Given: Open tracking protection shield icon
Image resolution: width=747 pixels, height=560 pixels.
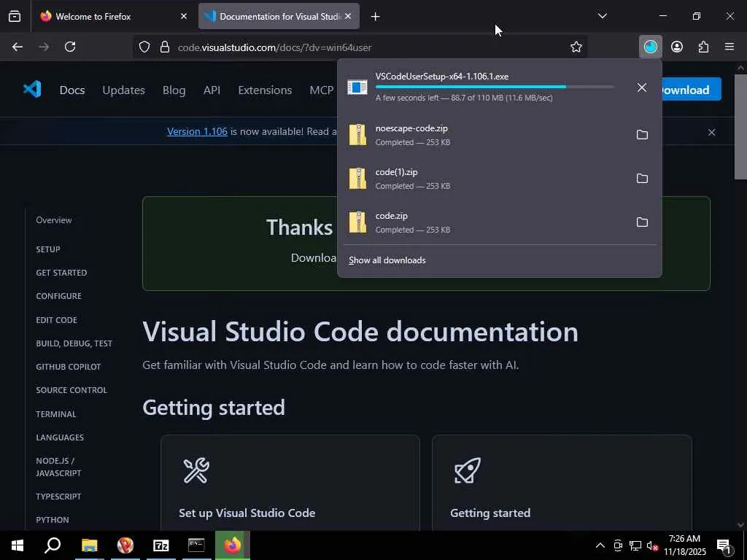Looking at the screenshot, I should [144, 47].
